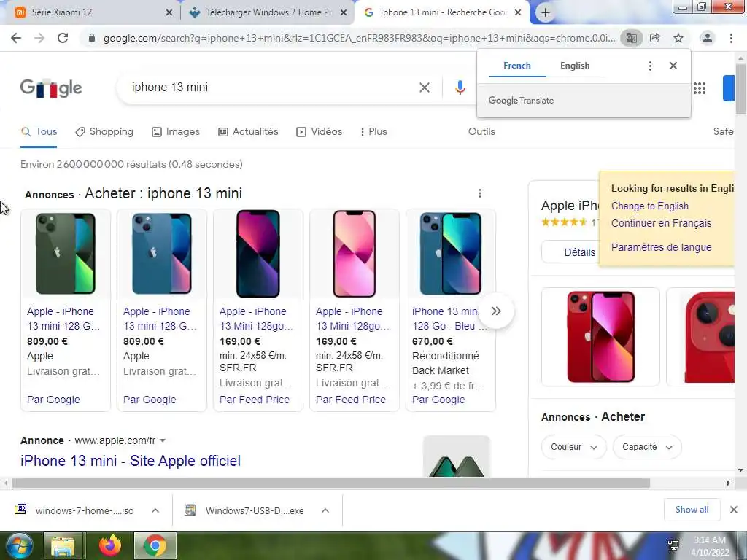Bookmark this page with the star icon
The width and height of the screenshot is (747, 560).
pyautogui.click(x=678, y=38)
